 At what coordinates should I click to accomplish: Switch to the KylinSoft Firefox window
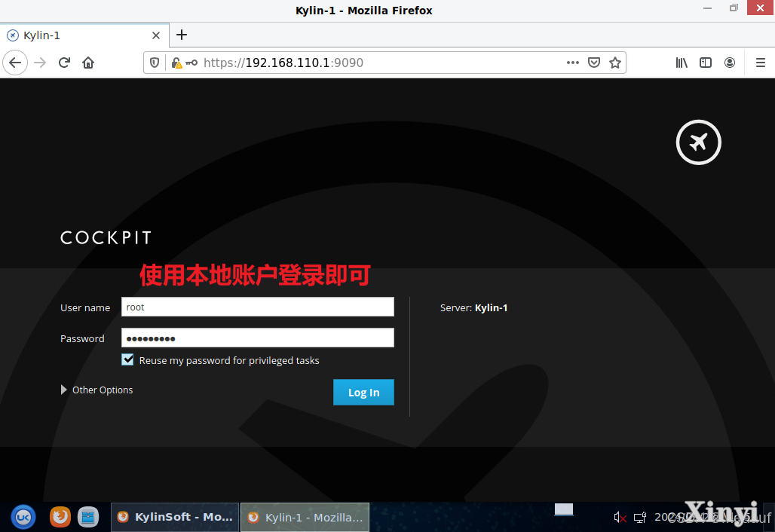[175, 517]
